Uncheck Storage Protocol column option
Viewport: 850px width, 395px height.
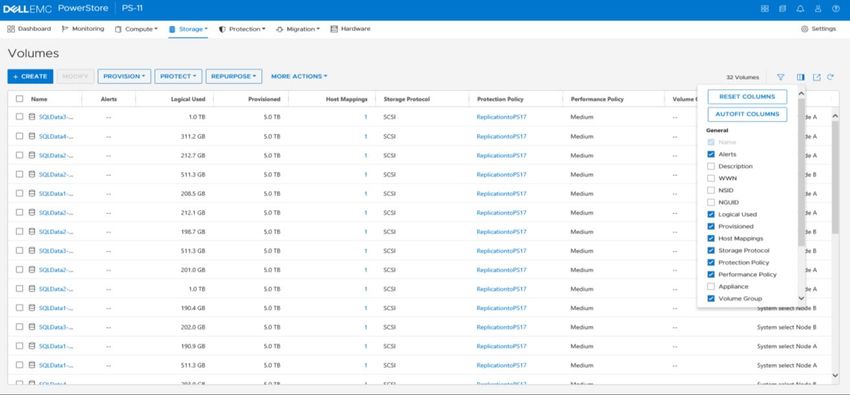tap(711, 250)
